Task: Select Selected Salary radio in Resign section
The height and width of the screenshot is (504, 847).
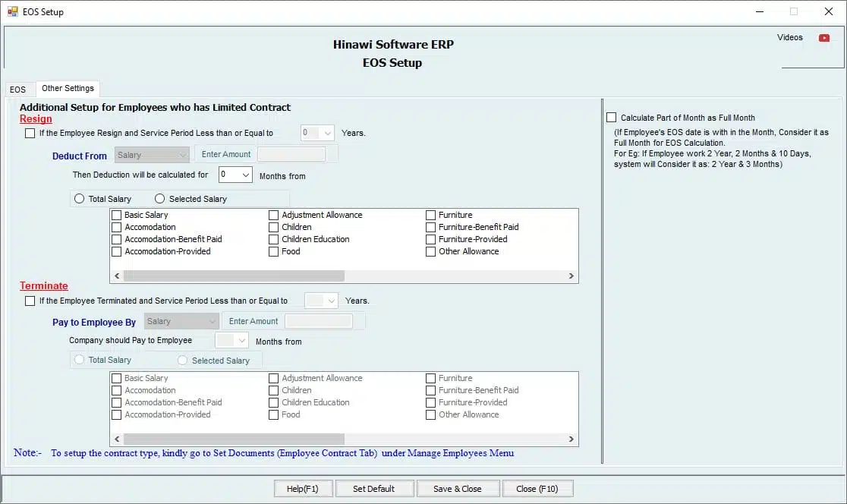Action: tap(160, 199)
